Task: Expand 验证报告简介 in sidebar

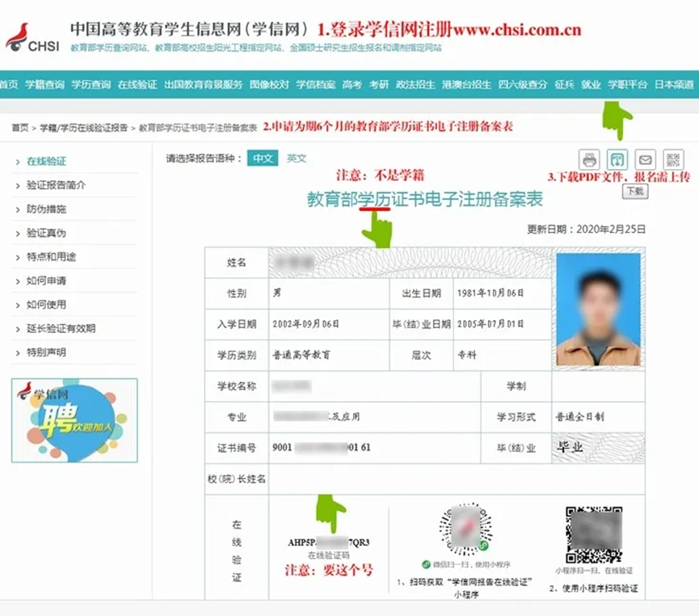Action: (x=56, y=185)
